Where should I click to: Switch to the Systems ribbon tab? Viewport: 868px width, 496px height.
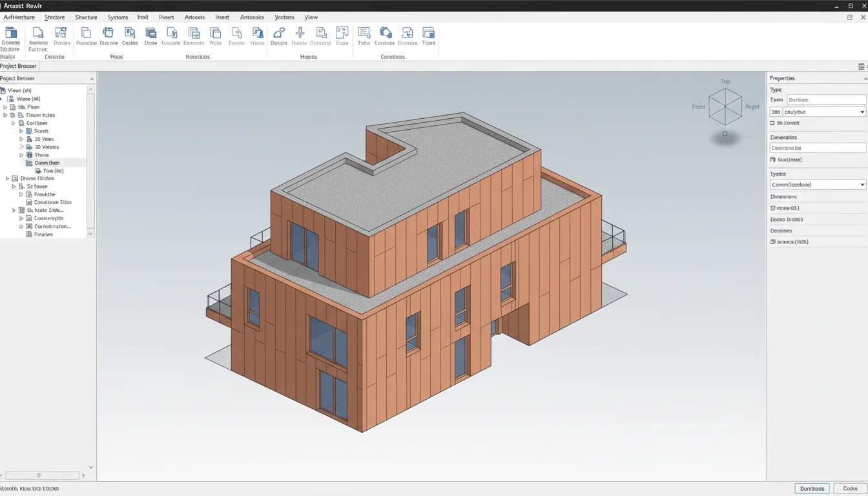[118, 17]
